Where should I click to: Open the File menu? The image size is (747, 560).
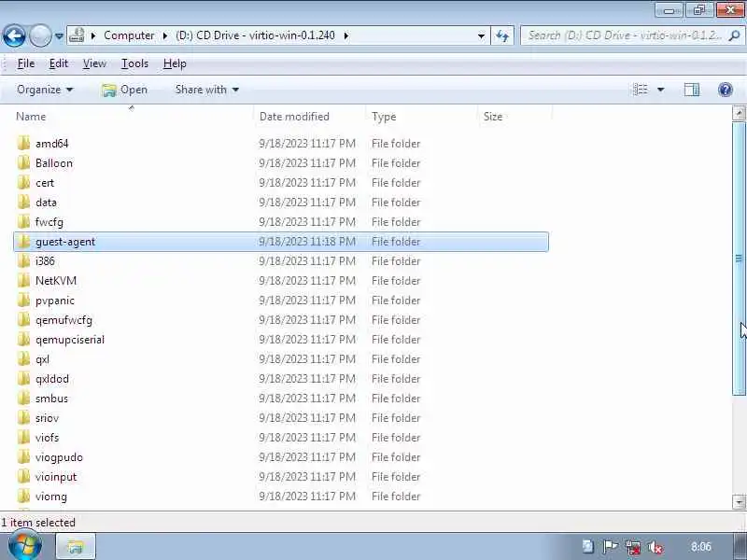26,63
